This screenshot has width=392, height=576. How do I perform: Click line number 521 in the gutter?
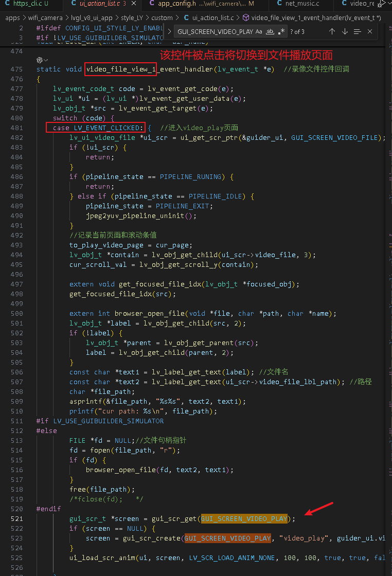click(16, 519)
